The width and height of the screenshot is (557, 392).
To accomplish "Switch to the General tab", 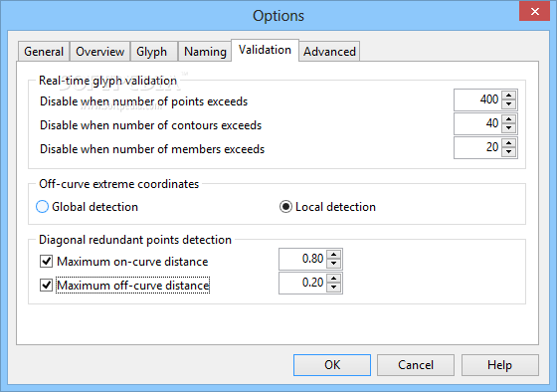I will click(44, 52).
